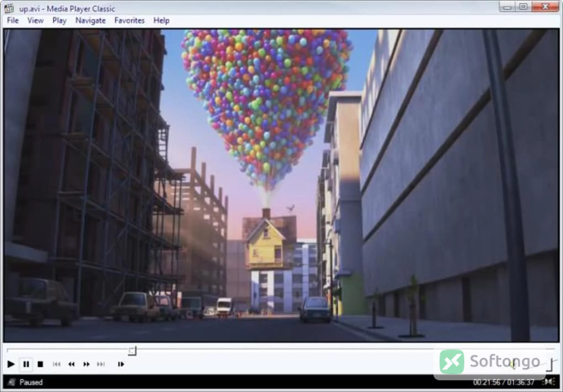The width and height of the screenshot is (563, 392).
Task: Click the seek bar thumb
Action: 132,351
